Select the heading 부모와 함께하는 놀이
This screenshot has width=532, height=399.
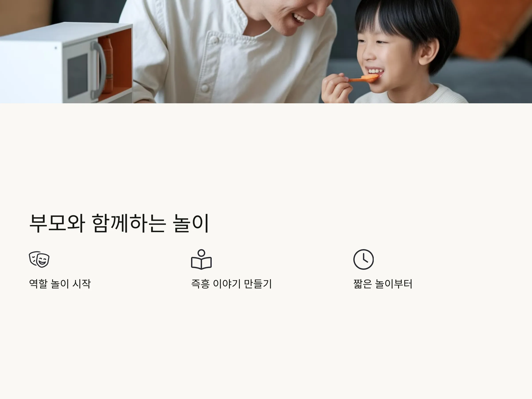(119, 223)
